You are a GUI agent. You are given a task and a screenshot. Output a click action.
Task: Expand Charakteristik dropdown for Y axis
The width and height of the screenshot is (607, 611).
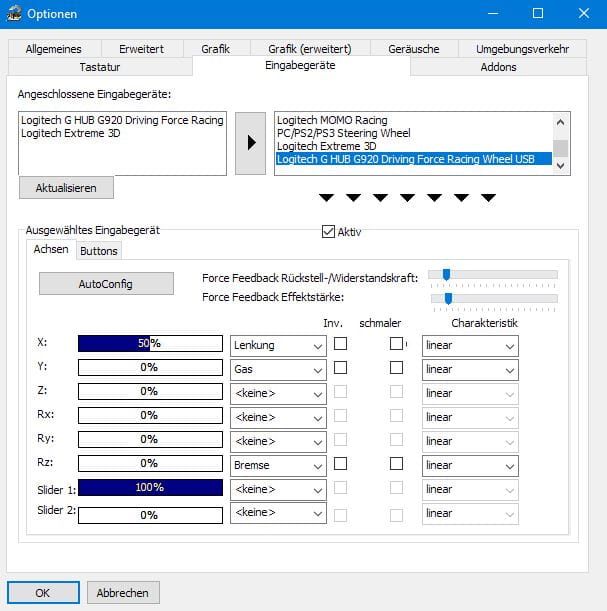469,369
